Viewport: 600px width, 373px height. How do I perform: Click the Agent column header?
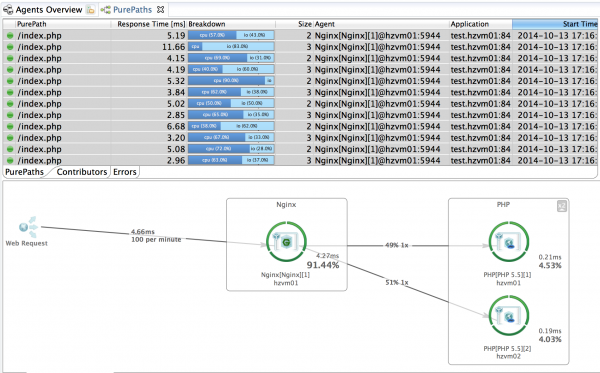[x=381, y=24]
